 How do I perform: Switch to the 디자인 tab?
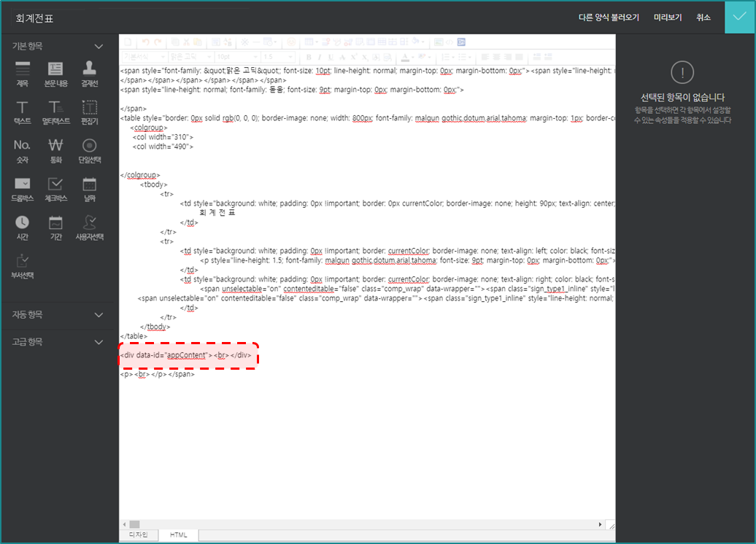(x=139, y=535)
